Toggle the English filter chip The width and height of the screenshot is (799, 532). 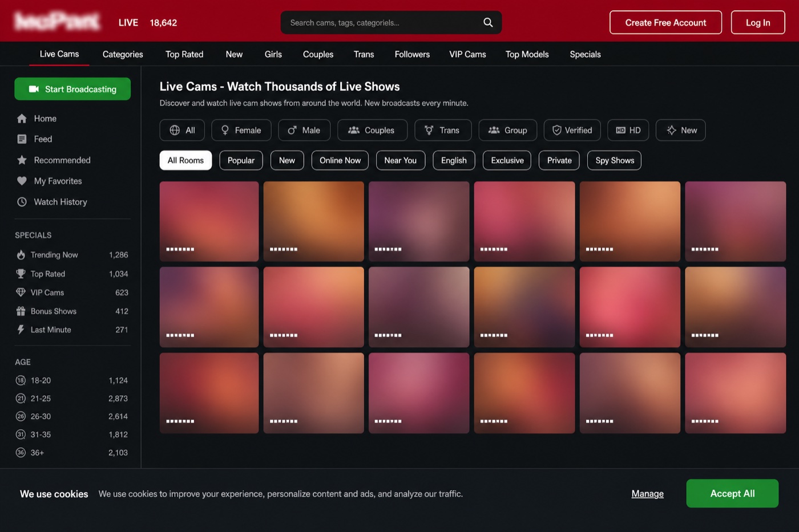point(454,160)
